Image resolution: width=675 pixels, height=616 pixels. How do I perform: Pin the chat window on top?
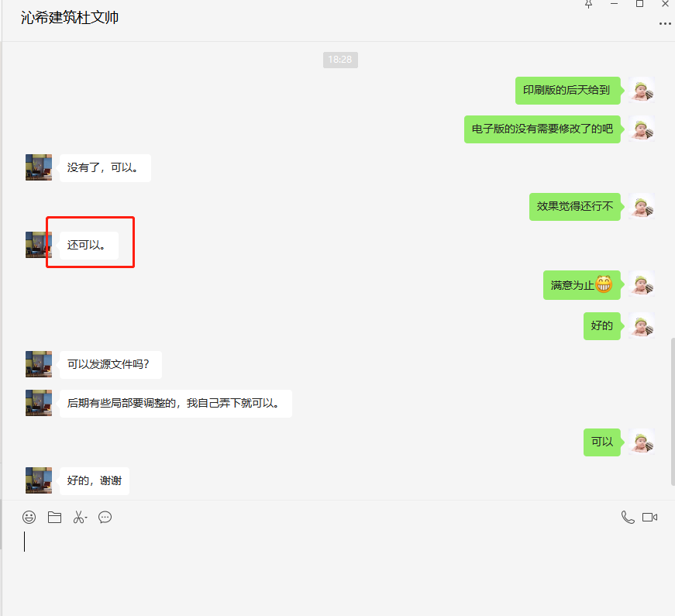(588, 4)
